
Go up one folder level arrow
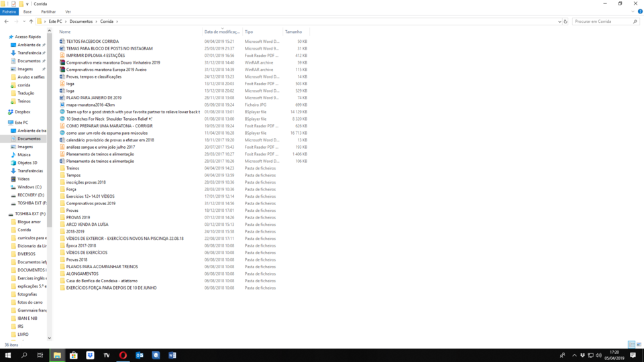(31, 21)
